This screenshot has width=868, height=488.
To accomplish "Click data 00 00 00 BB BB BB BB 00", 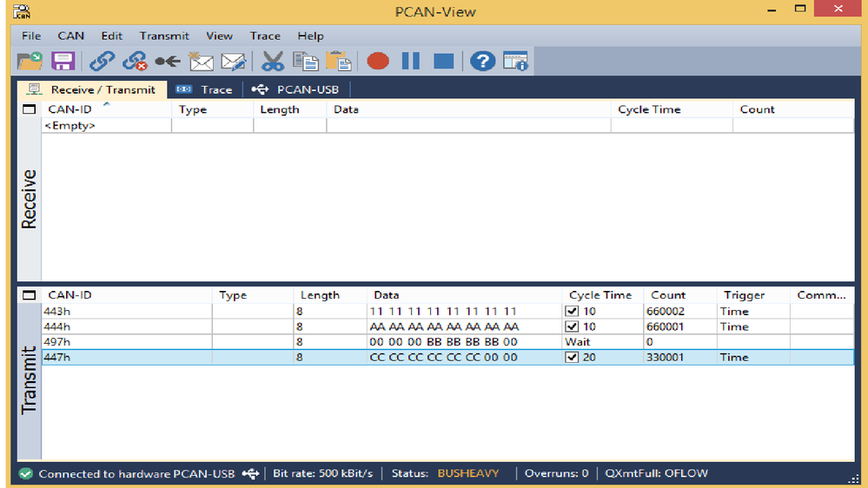I will coord(443,342).
